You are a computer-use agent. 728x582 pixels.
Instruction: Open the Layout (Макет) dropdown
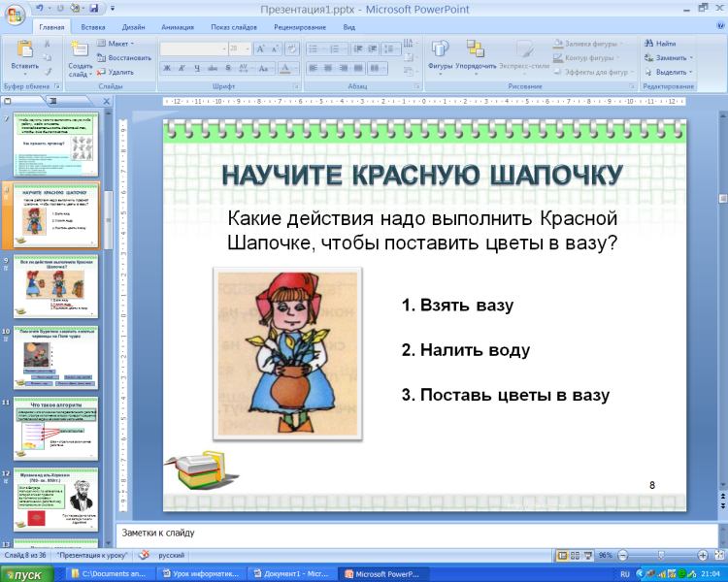(x=116, y=43)
